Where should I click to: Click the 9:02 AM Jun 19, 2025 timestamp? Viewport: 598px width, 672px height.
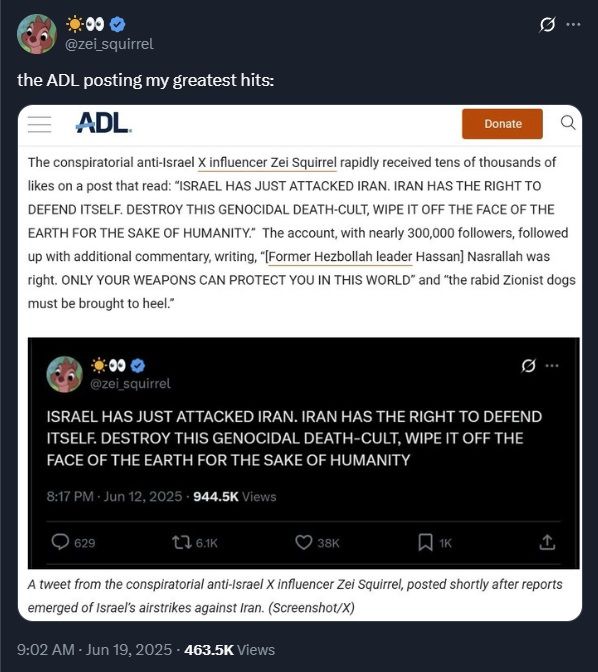click(x=94, y=649)
